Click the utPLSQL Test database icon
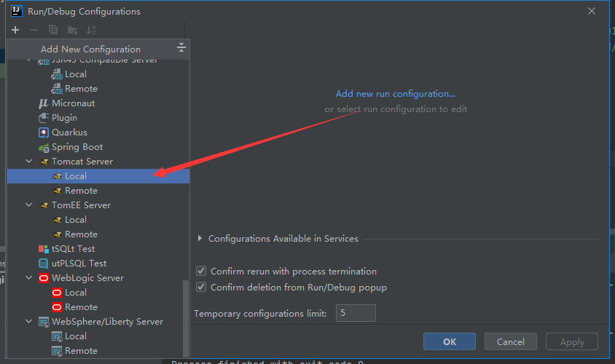 44,264
